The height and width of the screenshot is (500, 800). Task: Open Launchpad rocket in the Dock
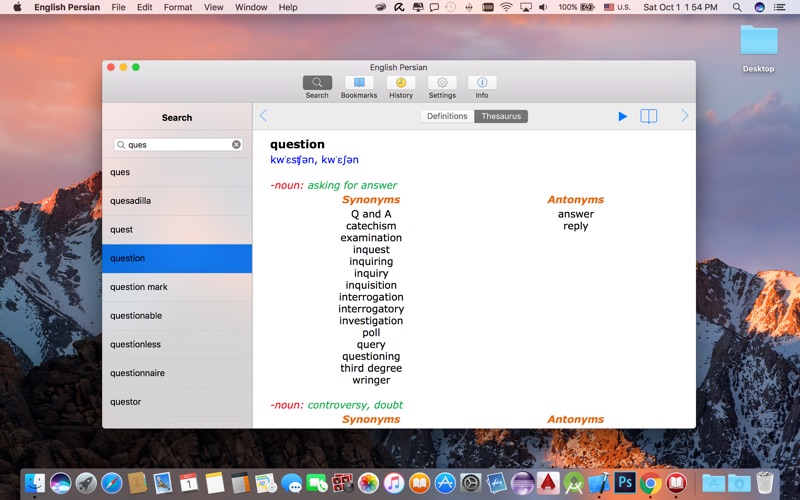[86, 483]
